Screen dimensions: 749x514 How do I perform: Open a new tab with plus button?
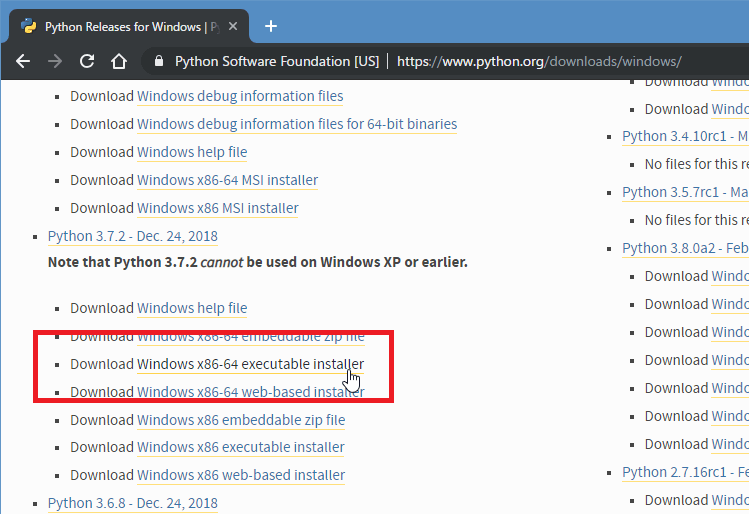point(271,26)
